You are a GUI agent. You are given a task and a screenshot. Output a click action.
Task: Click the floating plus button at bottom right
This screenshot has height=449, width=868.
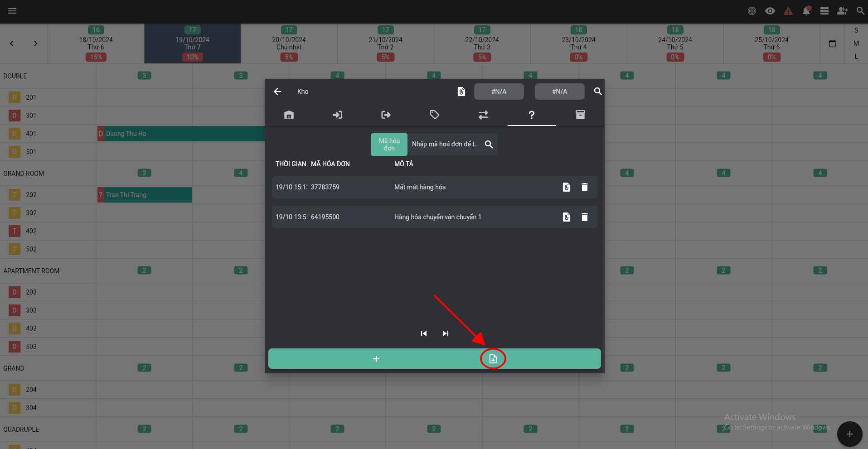[x=849, y=434]
